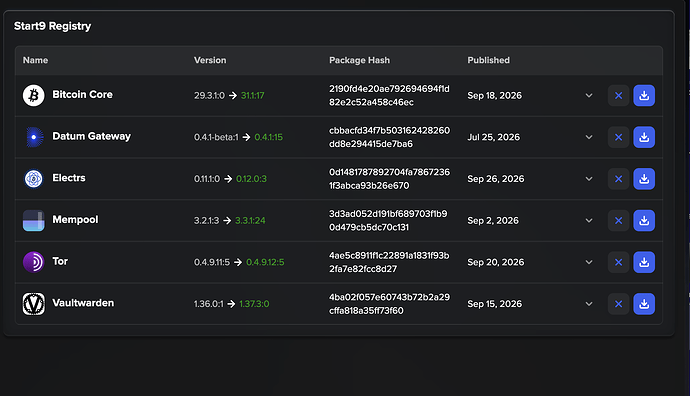Click current version 1.36.0:1
Viewport: 690px width, 396px height.
pos(209,304)
